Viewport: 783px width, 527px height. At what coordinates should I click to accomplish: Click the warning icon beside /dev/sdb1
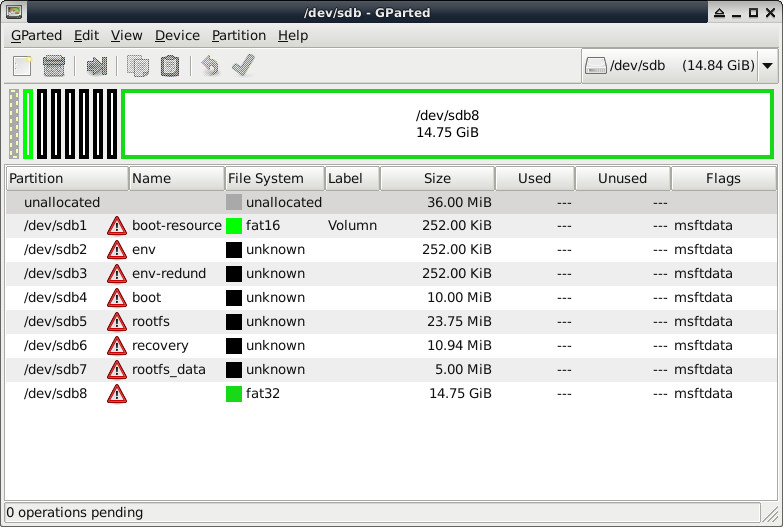coord(117,226)
